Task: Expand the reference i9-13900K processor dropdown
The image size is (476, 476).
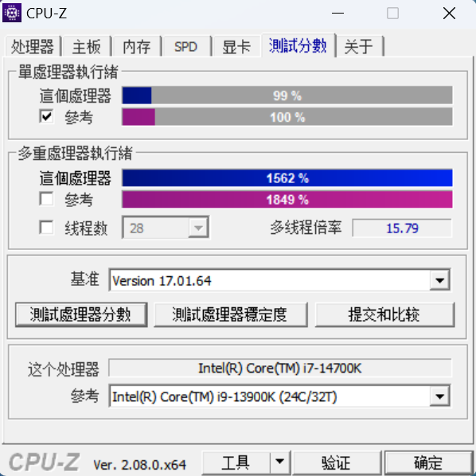Action: tap(439, 396)
